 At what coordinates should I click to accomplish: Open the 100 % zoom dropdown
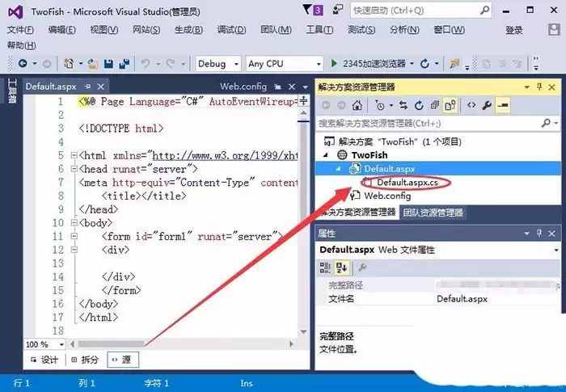[61, 344]
